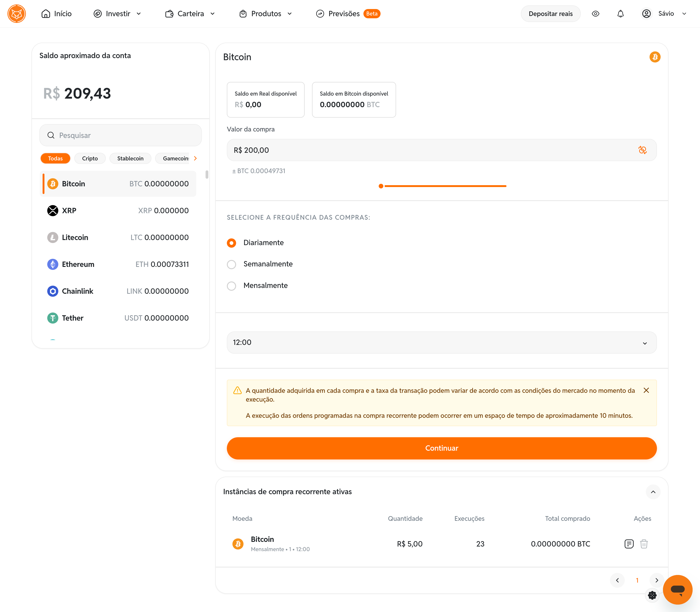Click the bag icon beside Produtos

coord(243,14)
